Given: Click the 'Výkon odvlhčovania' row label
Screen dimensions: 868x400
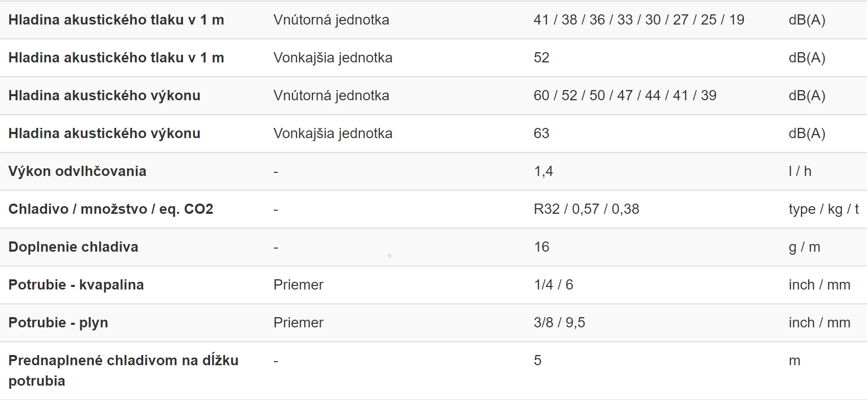Looking at the screenshot, I should 77,171.
